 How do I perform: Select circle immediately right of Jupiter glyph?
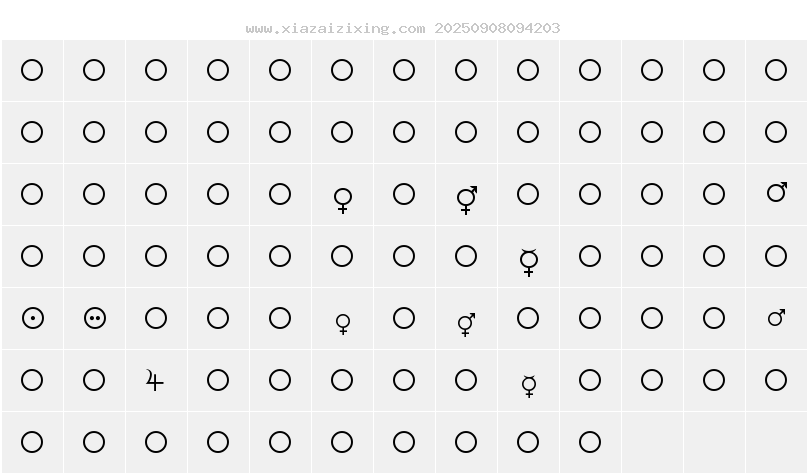point(218,380)
